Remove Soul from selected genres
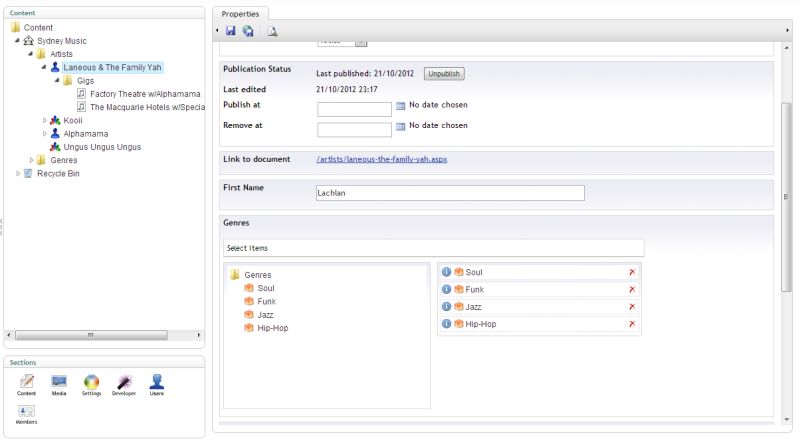This screenshot has height=443, width=800. tap(632, 272)
